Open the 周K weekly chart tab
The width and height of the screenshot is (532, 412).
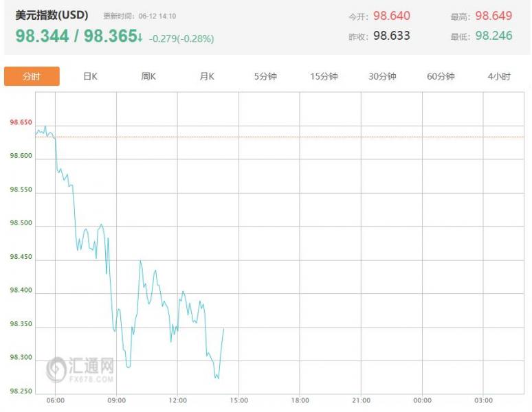coord(148,76)
